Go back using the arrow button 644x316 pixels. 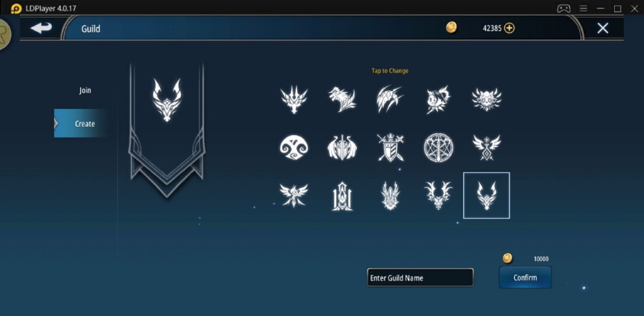coord(41,28)
